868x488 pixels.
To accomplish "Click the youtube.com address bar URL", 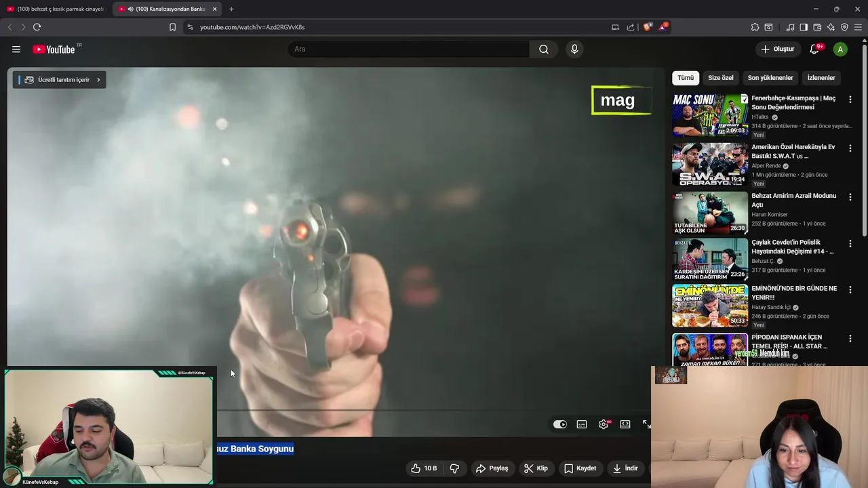I will [x=252, y=27].
